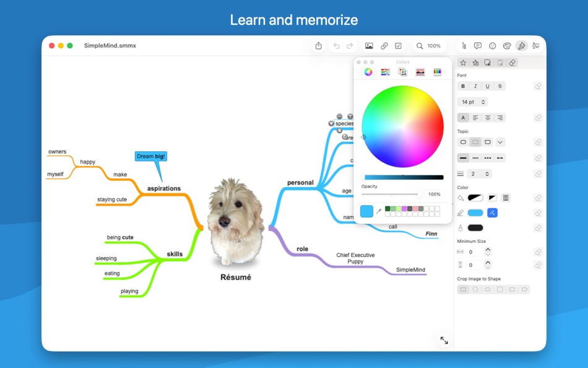
Task: Click the add image toolbar icon
Action: (x=369, y=45)
